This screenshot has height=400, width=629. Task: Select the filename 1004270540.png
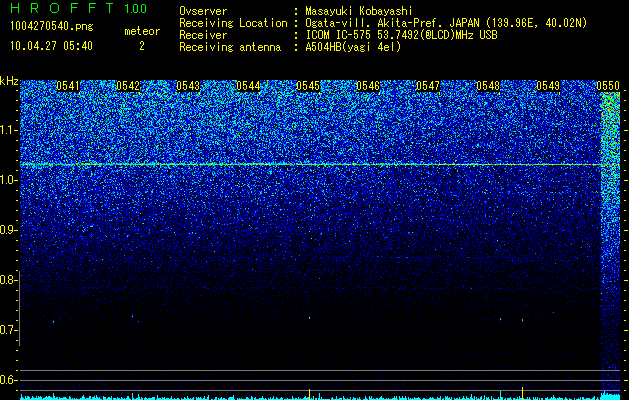(52, 27)
